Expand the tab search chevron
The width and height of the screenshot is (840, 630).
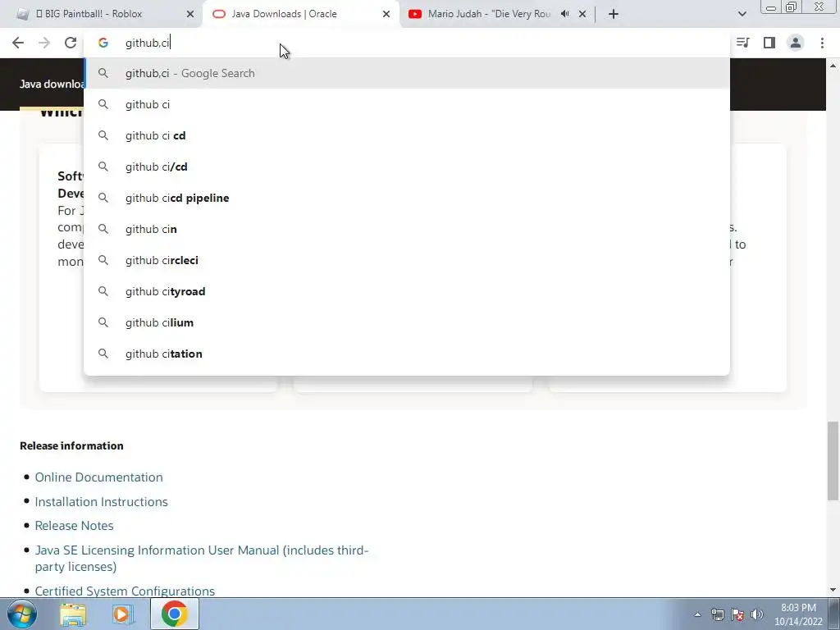[x=742, y=14]
